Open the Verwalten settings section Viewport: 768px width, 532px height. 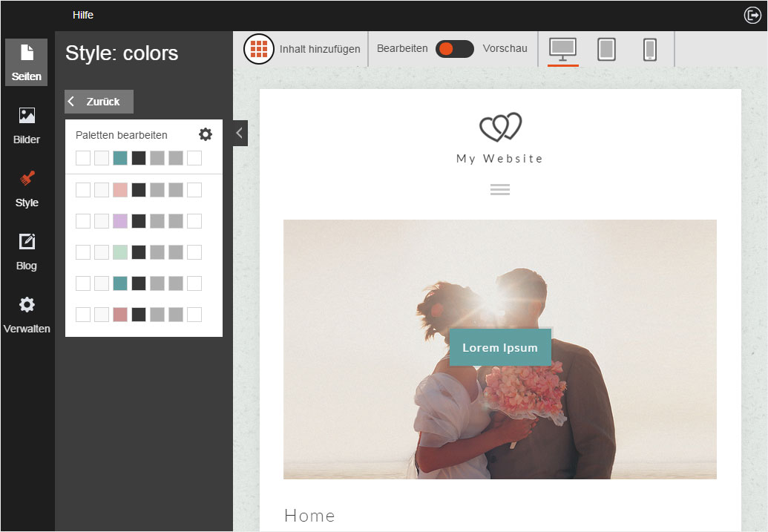click(x=27, y=315)
